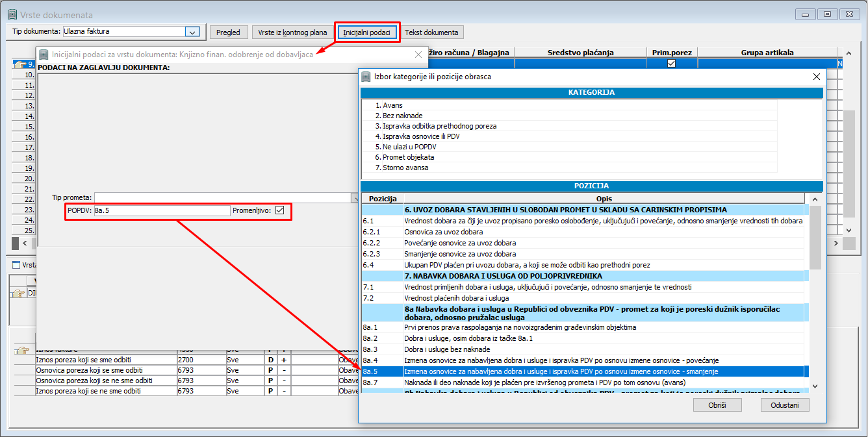Click the Obriši button

[x=717, y=405]
